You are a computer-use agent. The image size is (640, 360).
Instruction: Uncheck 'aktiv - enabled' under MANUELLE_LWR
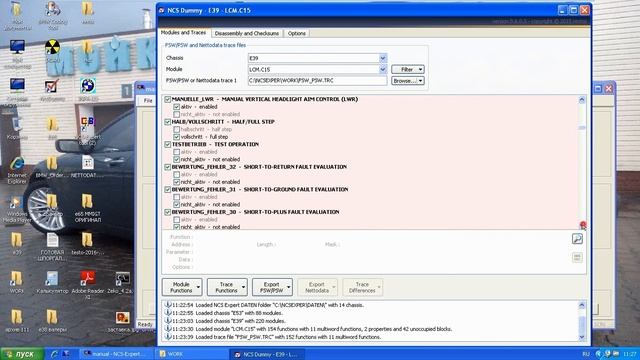[176, 107]
